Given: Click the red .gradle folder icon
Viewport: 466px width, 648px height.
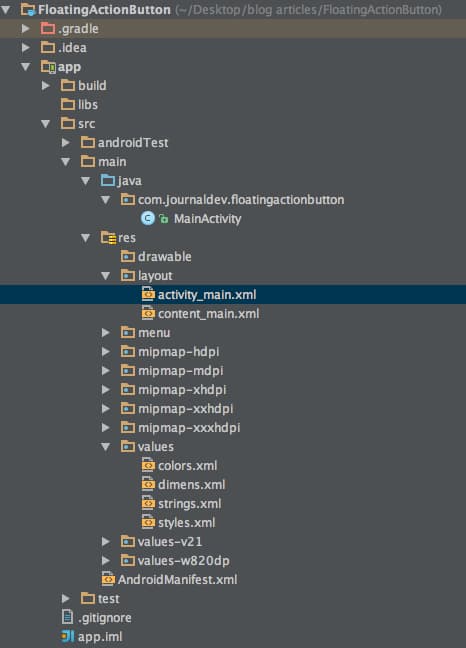Looking at the screenshot, I should point(48,29).
